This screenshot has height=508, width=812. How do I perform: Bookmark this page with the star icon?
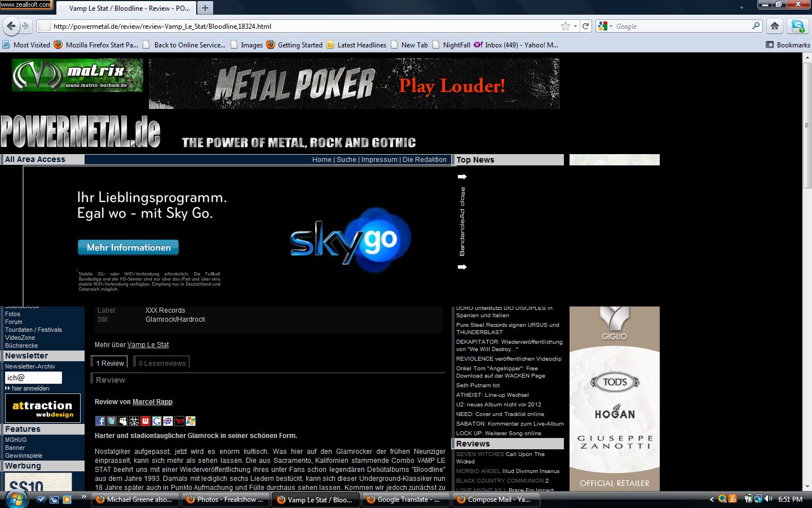pos(566,26)
